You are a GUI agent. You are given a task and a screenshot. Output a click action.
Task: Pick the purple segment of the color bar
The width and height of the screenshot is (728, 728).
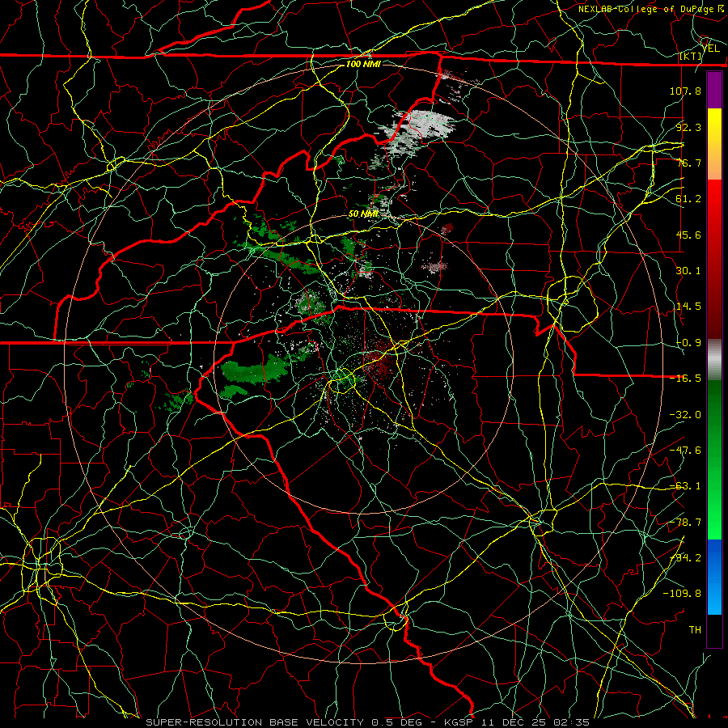pyautogui.click(x=714, y=90)
